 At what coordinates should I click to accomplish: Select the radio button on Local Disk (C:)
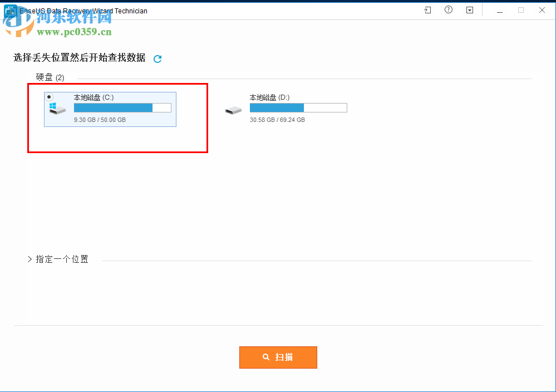[48, 96]
